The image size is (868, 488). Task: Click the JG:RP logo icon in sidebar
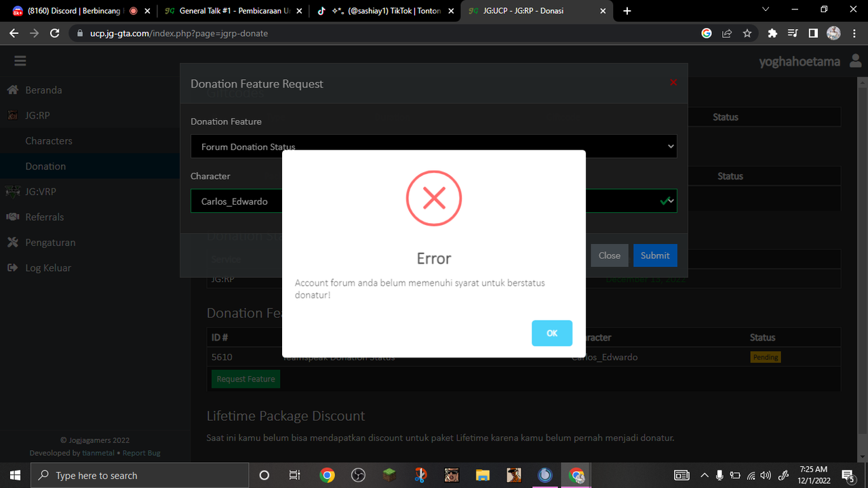click(12, 115)
